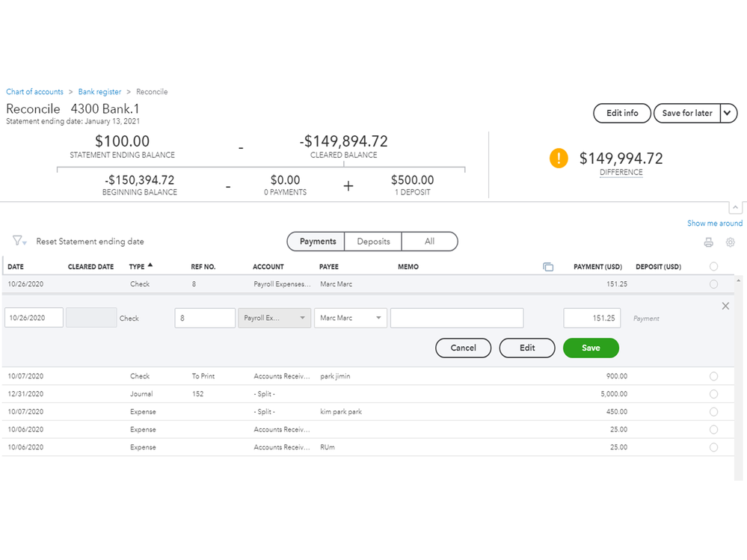Sort by the TYPE column arrow

click(150, 265)
